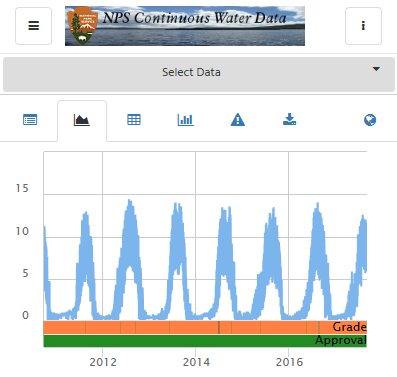Open the download data tab
Viewport: 397px width, 377px height.
click(x=289, y=119)
